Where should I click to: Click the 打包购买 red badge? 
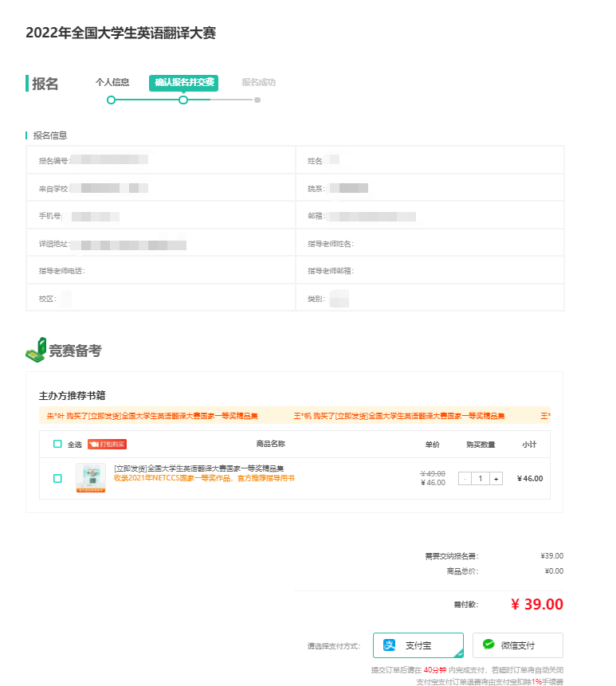pos(107,444)
